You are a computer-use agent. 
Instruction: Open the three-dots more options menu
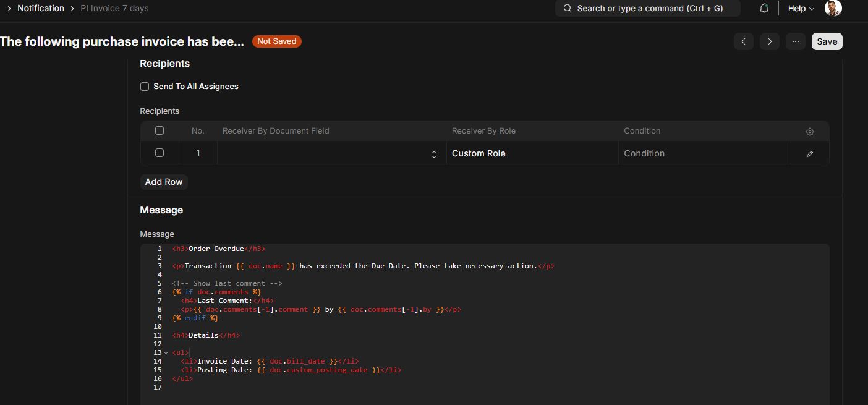click(x=796, y=41)
